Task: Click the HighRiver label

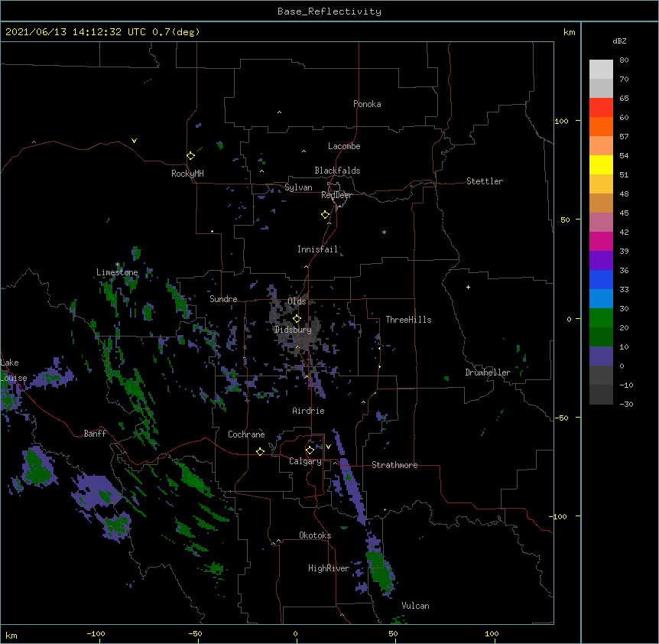Action: click(329, 568)
